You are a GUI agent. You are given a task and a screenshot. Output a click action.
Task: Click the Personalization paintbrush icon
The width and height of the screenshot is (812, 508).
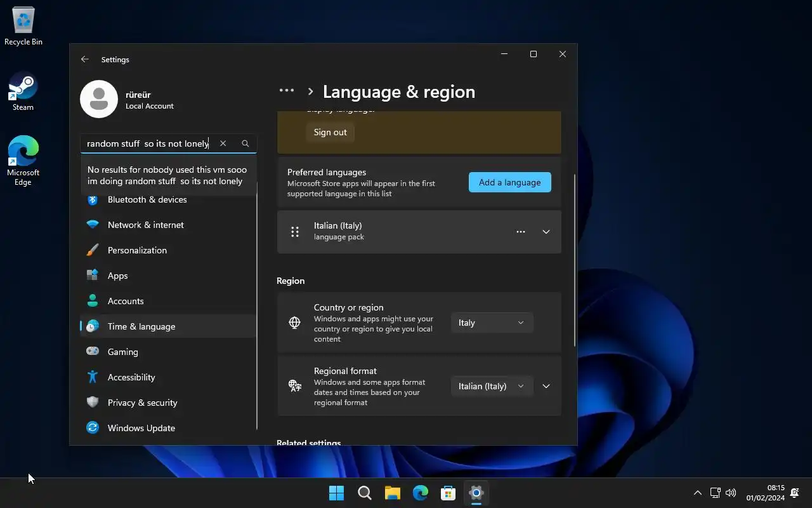(93, 250)
